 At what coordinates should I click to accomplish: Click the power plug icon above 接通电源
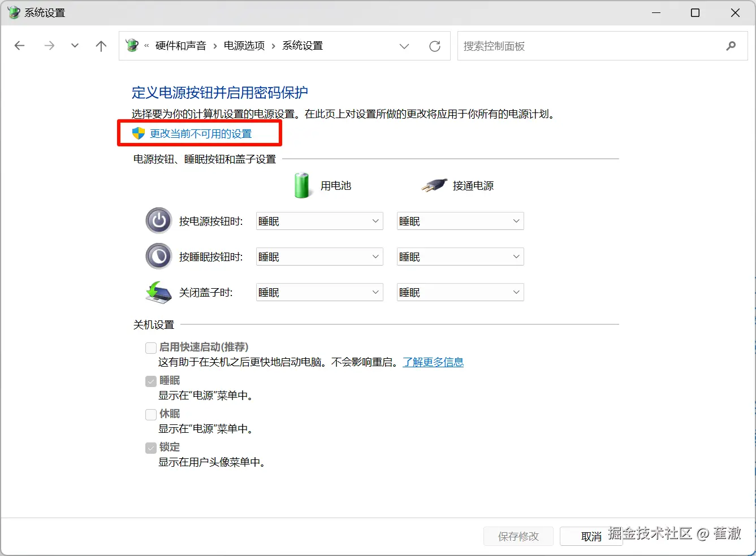433,185
